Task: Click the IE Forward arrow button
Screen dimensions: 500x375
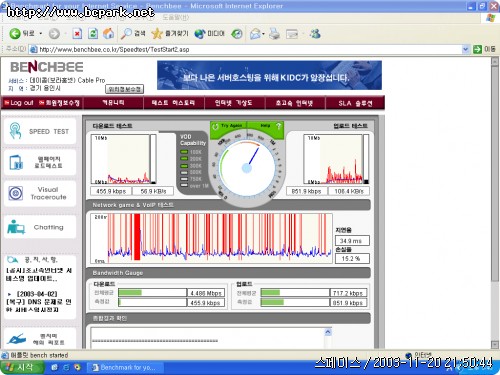Action: pyautogui.click(x=54, y=34)
